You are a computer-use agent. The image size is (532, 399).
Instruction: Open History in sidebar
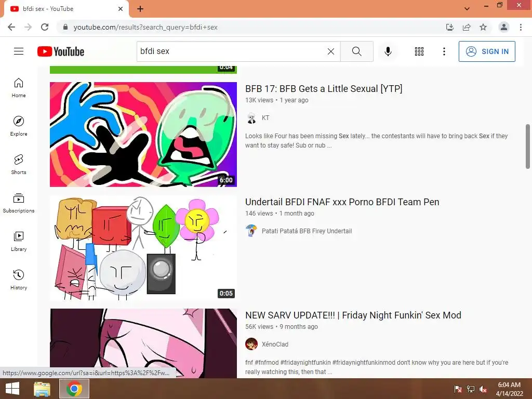(19, 280)
